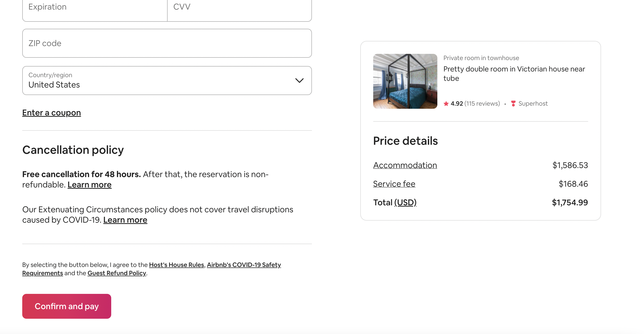Select the United States country value
The image size is (644, 334).
point(54,85)
